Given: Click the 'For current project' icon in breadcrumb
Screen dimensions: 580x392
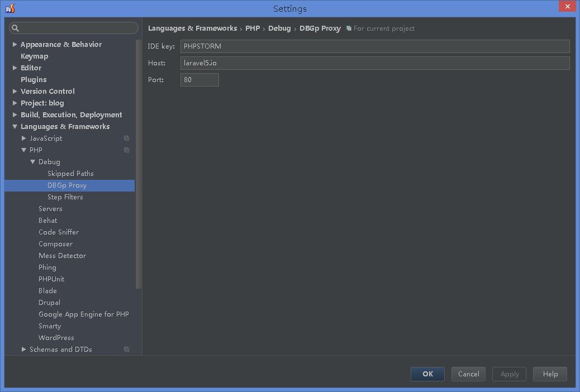Looking at the screenshot, I should 348,28.
